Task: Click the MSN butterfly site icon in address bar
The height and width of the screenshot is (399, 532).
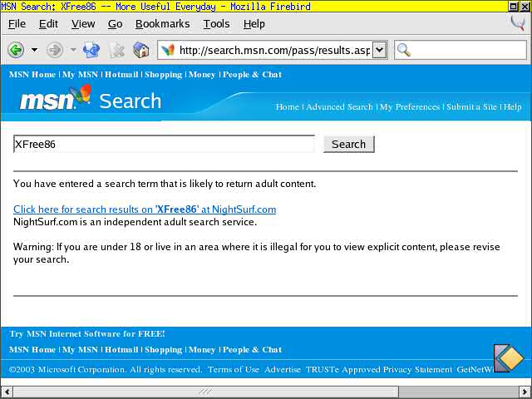Action: point(168,50)
